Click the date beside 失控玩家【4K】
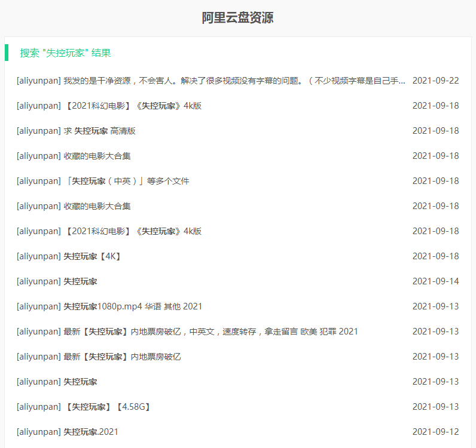The height and width of the screenshot is (448, 476). coord(435,257)
